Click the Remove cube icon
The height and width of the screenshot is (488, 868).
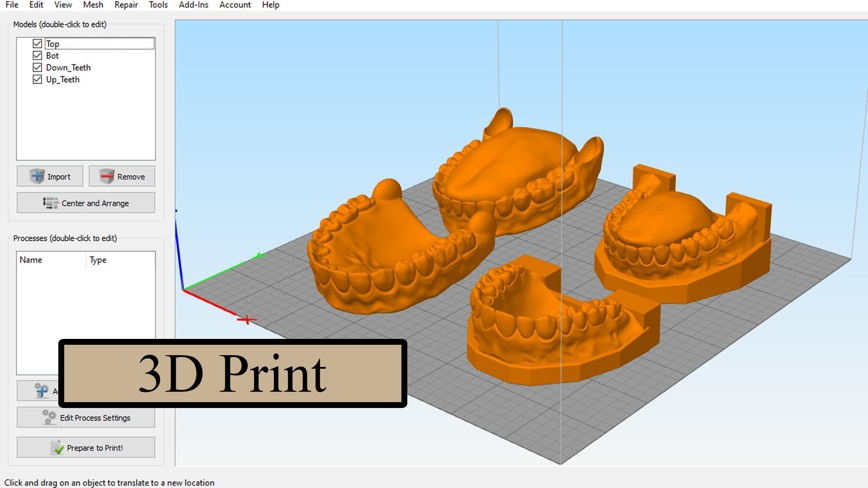pyautogui.click(x=107, y=176)
